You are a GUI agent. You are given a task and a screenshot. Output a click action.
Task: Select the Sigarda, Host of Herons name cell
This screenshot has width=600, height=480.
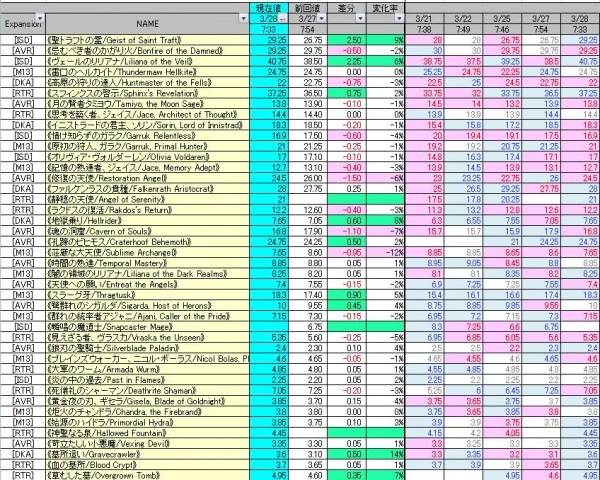[x=147, y=306]
